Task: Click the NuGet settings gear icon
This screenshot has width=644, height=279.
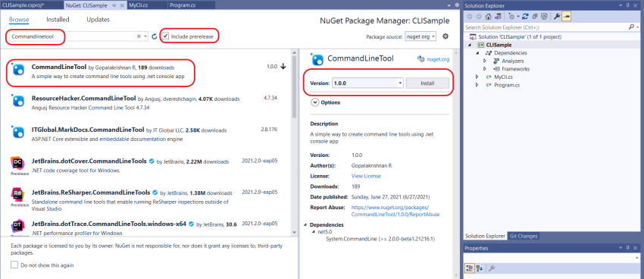Action: (x=445, y=36)
